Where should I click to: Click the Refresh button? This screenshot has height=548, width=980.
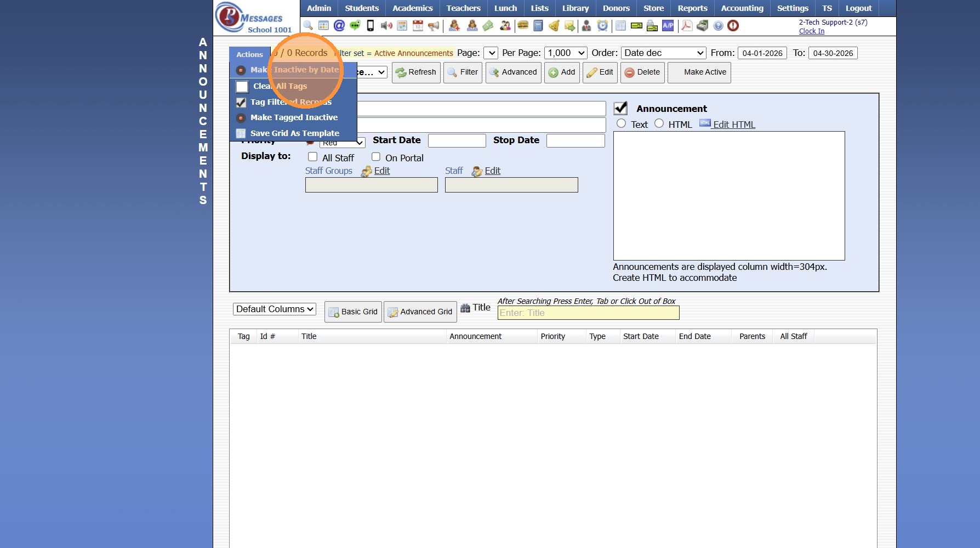click(x=416, y=72)
